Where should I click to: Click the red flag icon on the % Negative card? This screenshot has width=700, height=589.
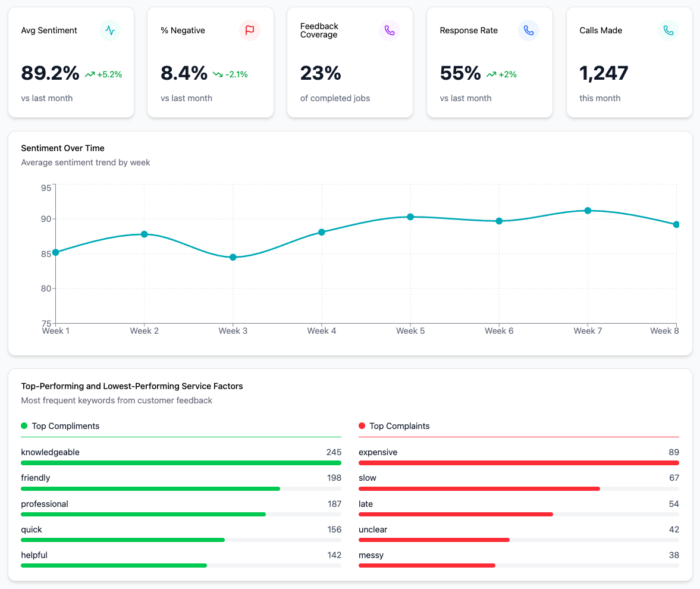249,30
